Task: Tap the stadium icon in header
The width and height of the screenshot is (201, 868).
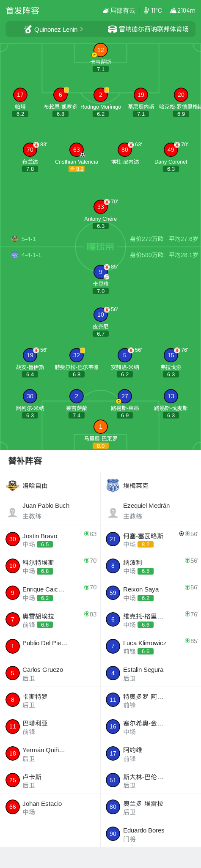Action: pos(112,29)
